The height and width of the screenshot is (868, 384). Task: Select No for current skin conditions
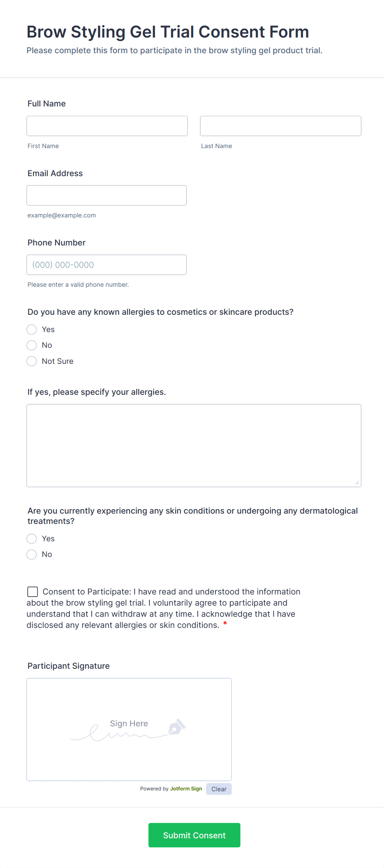[x=31, y=554]
